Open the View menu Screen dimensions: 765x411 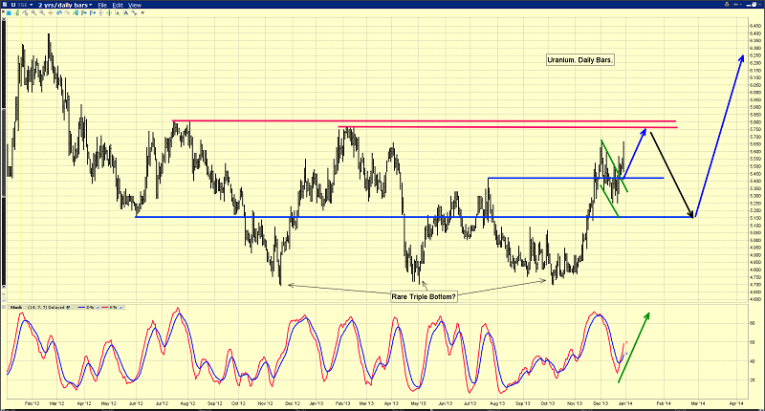pyautogui.click(x=134, y=5)
